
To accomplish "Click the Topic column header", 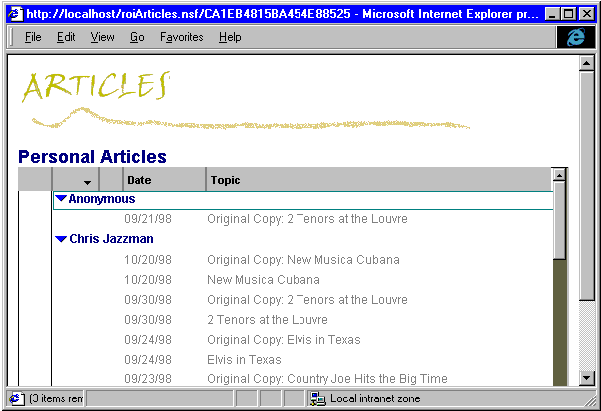I will click(226, 180).
